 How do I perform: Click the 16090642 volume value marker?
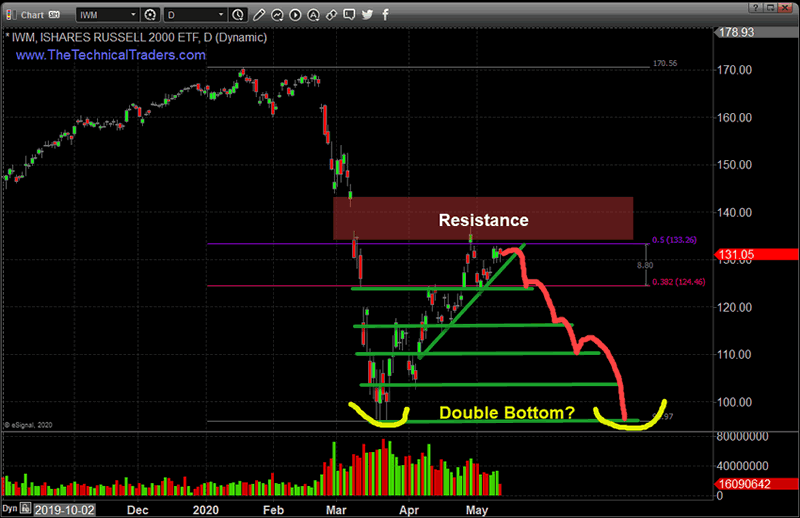[x=756, y=484]
